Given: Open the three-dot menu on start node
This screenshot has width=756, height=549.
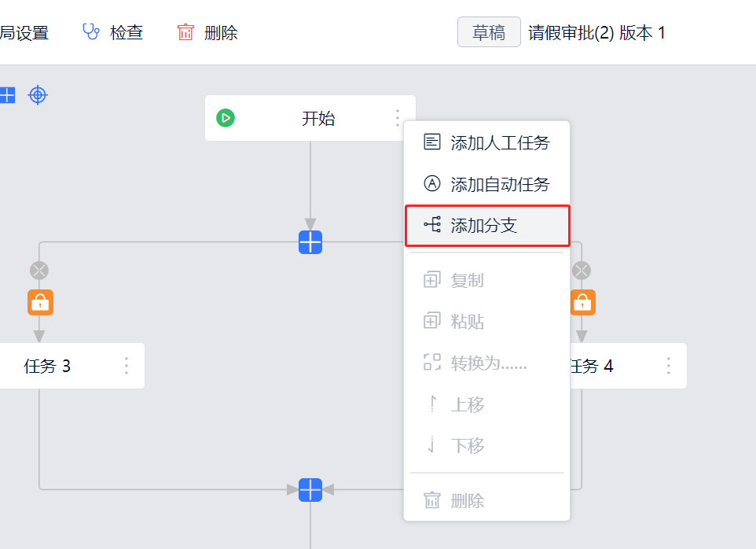Looking at the screenshot, I should (398, 119).
